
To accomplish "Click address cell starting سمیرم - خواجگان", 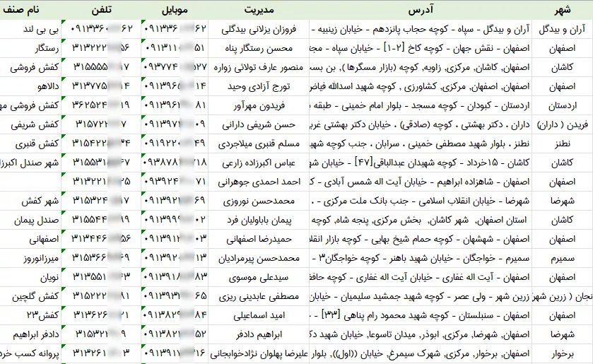I will (x=421, y=258).
